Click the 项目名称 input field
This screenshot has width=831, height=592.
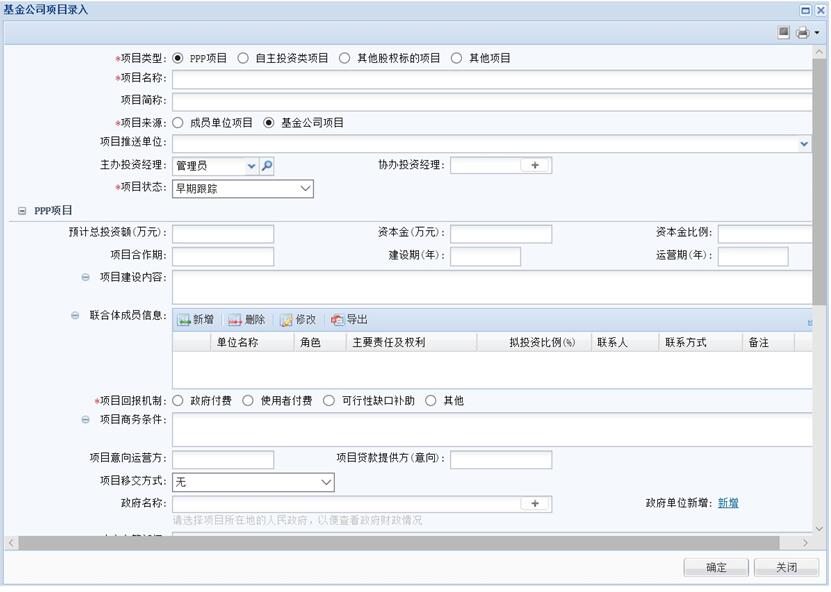(490, 79)
